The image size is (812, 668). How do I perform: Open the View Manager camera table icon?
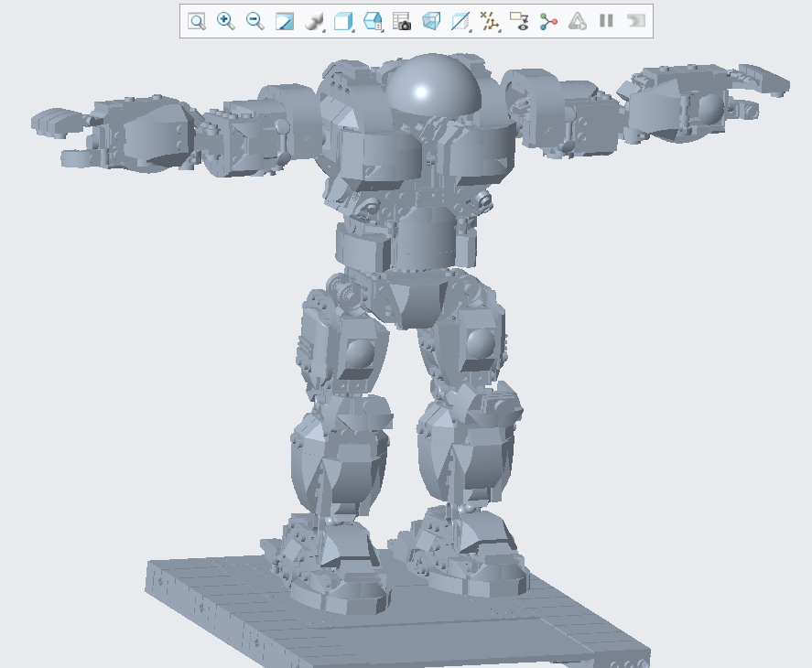402,21
